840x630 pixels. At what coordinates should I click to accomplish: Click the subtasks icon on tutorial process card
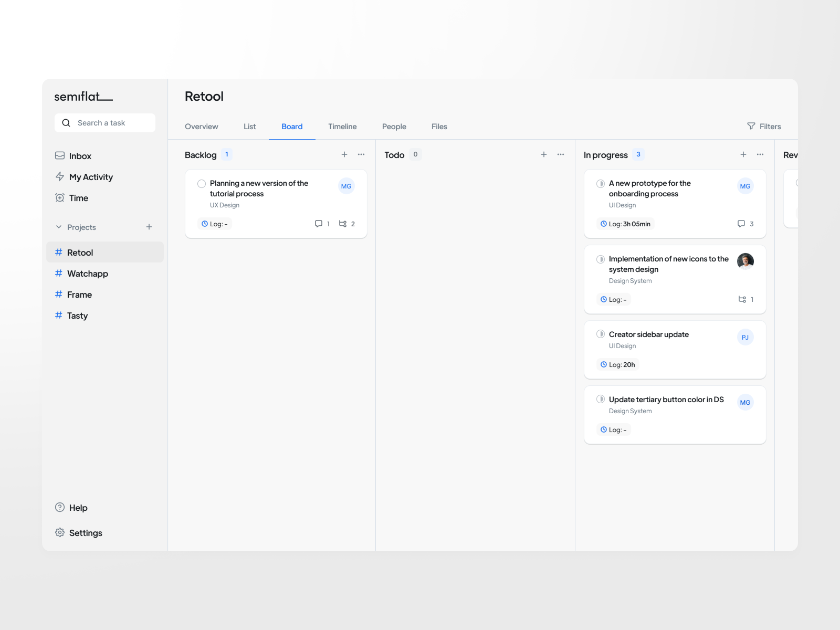[x=343, y=224]
